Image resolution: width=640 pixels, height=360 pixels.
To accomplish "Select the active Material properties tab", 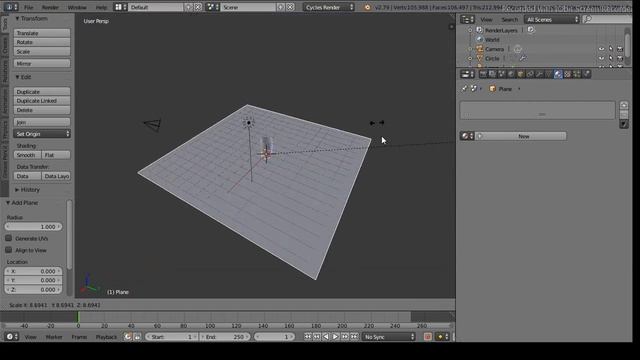I will (558, 74).
